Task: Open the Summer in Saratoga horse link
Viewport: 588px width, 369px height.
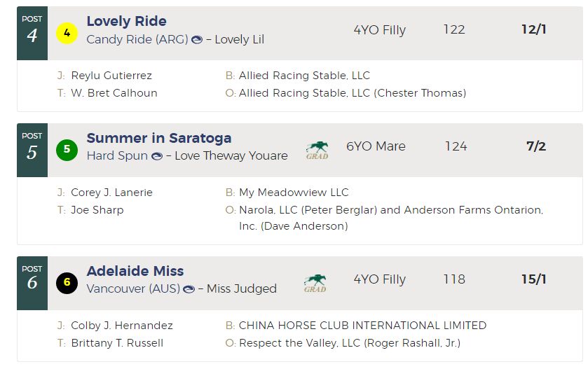Action: point(159,138)
